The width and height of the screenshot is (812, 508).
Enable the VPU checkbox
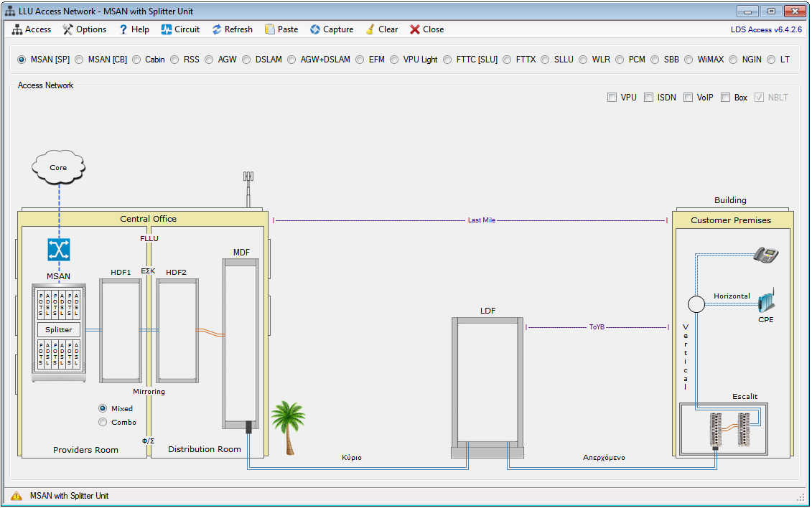[x=612, y=98]
